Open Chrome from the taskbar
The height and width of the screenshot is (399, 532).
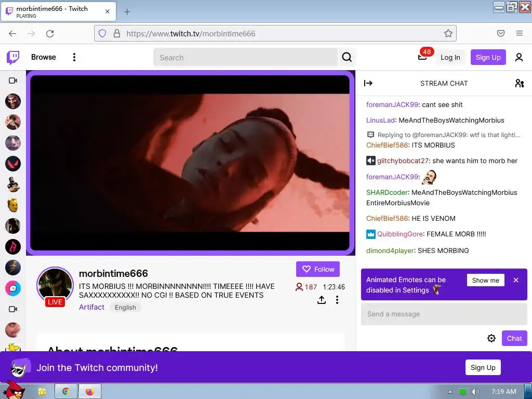(x=66, y=392)
